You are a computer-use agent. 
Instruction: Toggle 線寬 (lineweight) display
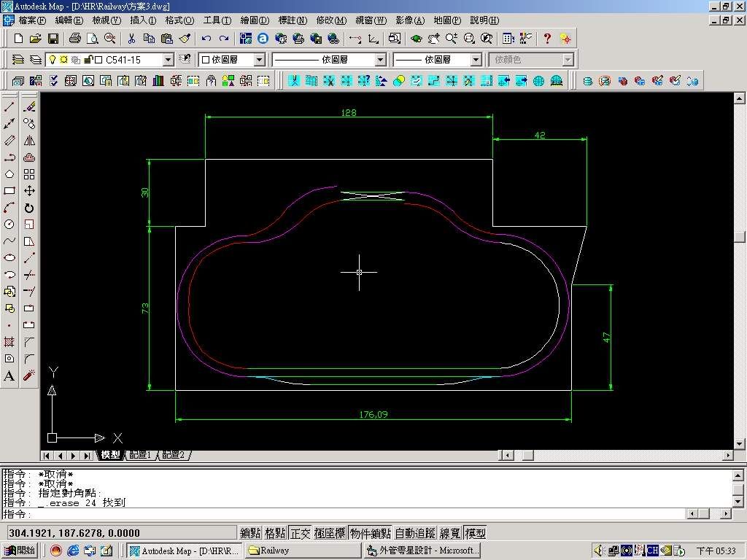(449, 533)
